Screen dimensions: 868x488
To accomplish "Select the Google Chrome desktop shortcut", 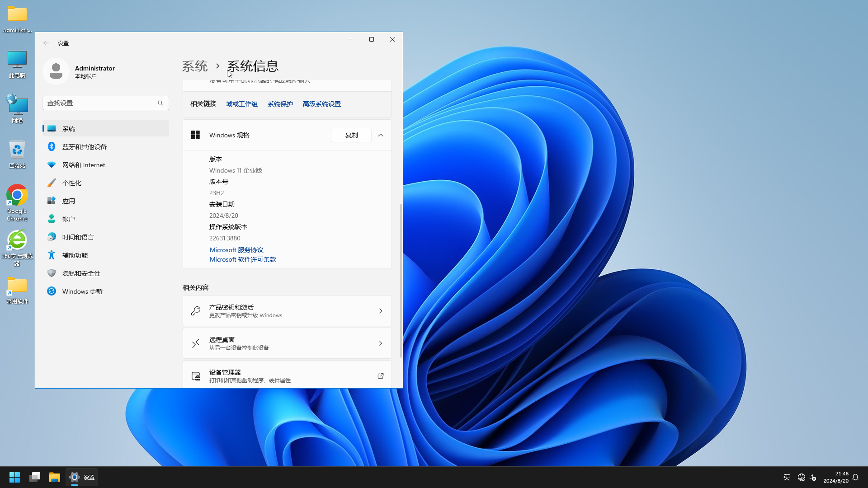I will [17, 203].
